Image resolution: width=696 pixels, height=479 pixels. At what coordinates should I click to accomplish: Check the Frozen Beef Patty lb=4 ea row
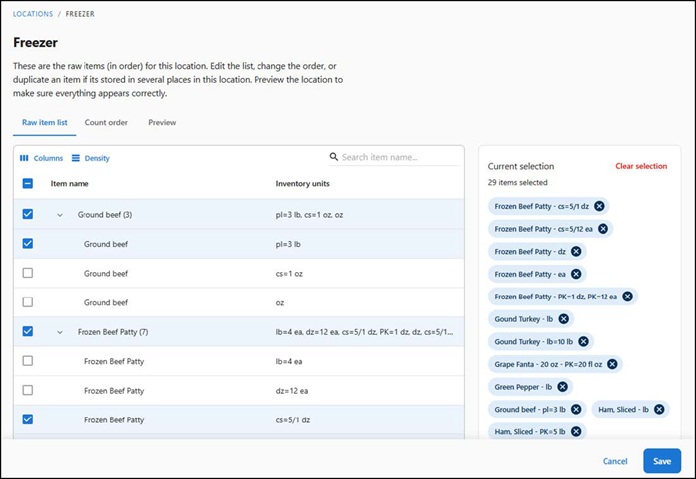[28, 361]
